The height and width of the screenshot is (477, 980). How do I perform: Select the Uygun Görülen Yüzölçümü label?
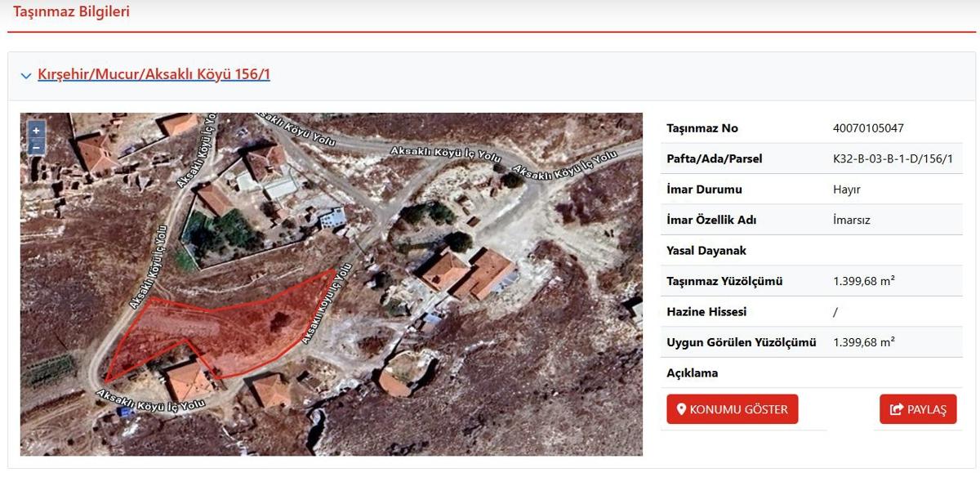click(741, 342)
